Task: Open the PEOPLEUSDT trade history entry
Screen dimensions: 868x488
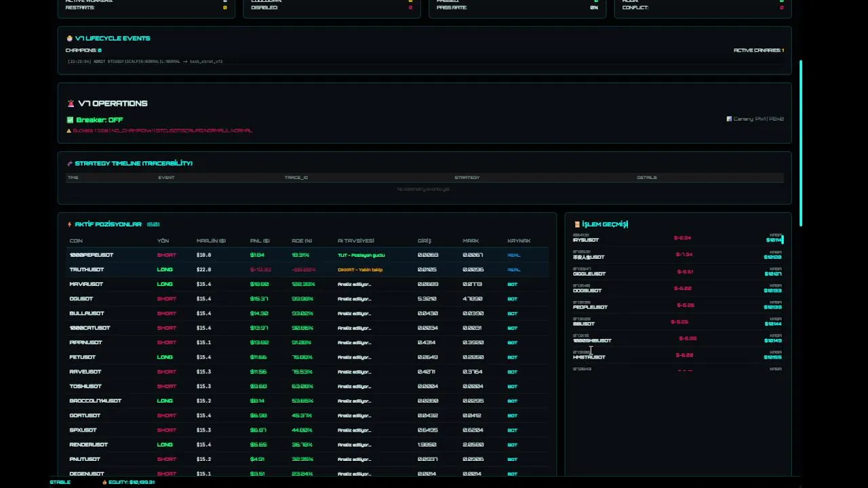Action: tap(678, 305)
